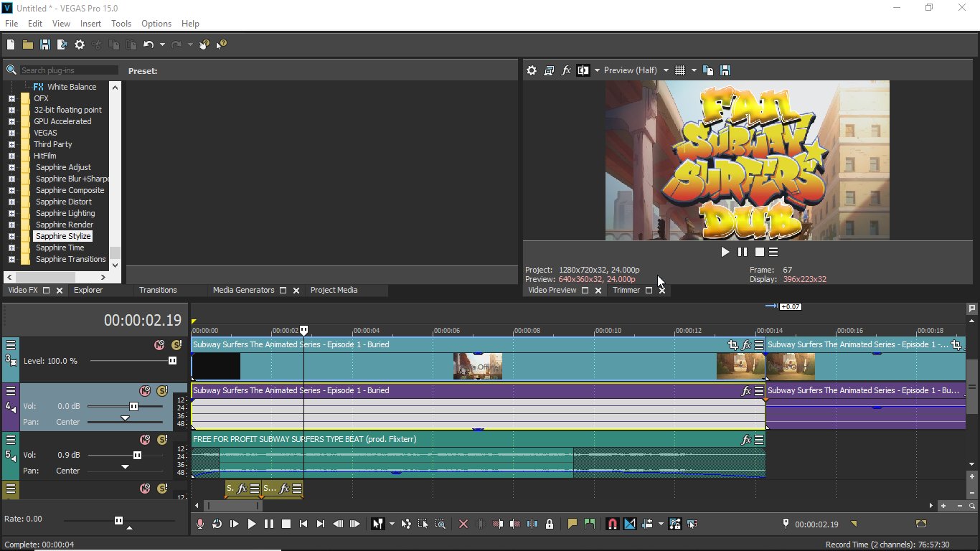Open the Tools menu
This screenshot has height=551, width=980.
tap(121, 24)
